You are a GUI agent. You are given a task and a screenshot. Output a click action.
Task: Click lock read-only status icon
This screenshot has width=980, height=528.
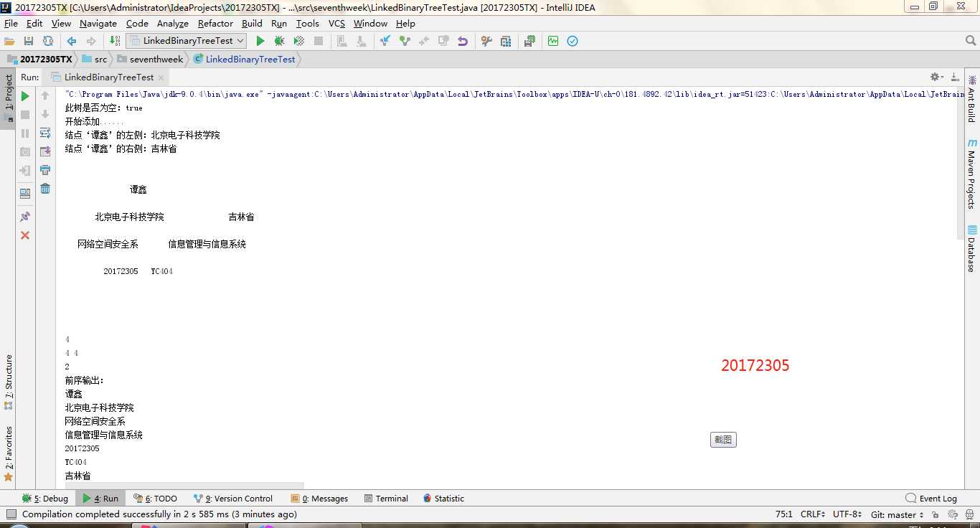[x=935, y=514]
